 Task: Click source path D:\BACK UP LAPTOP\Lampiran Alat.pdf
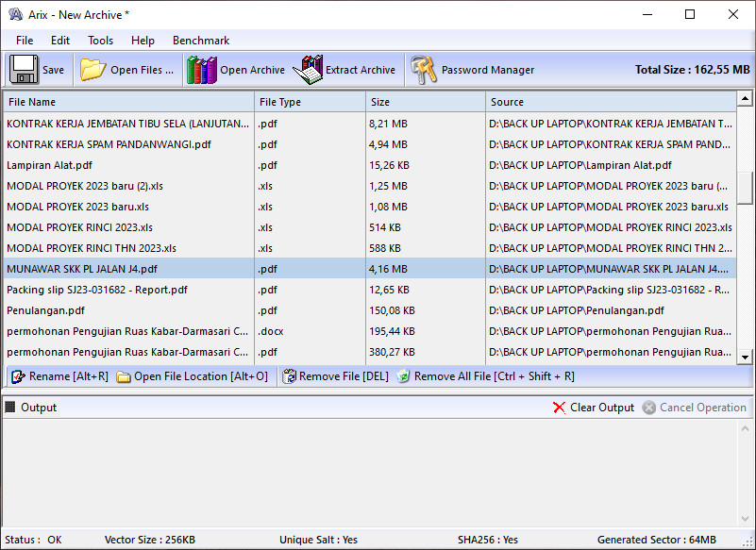(x=580, y=165)
